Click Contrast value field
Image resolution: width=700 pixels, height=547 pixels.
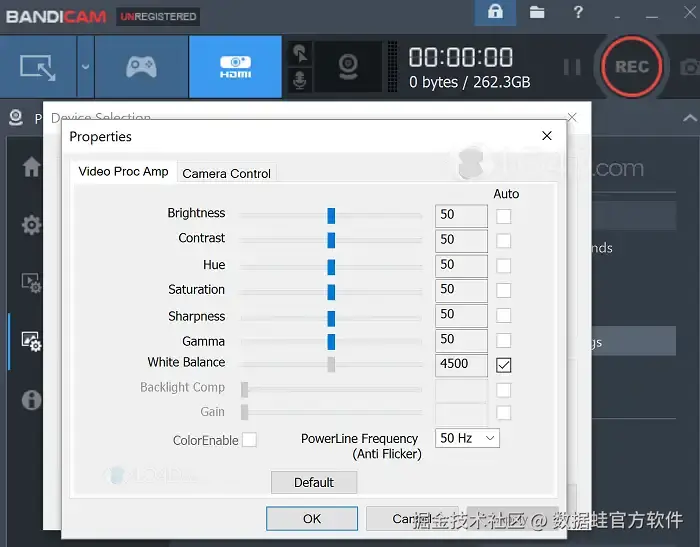461,241
